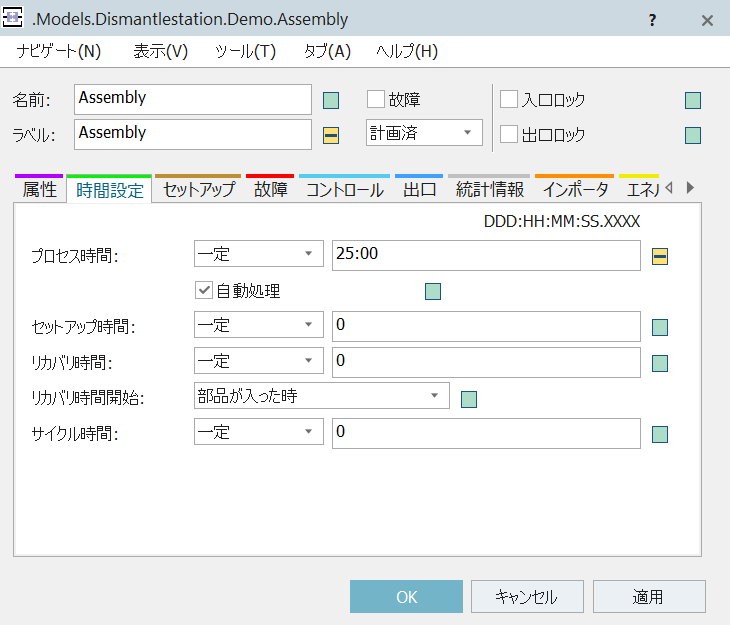
Task: Uncheck the 自動処理 checkbox
Action: pyautogui.click(x=204, y=290)
